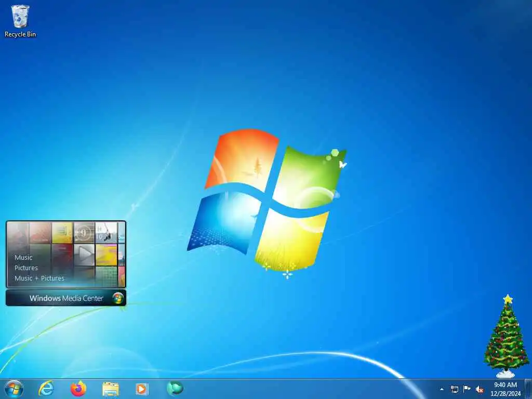532x399 pixels.
Task: Click the Show Desktop strip in the taskbar
Action: point(528,389)
